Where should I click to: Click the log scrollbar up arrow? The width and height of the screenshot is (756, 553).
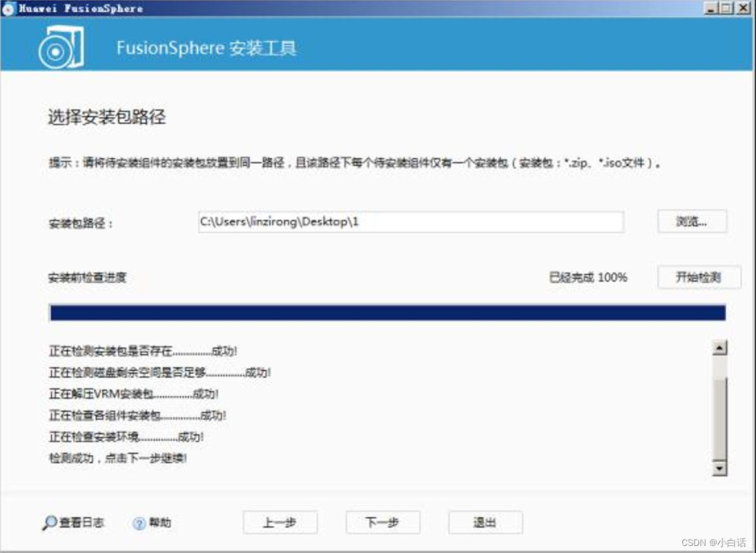pyautogui.click(x=719, y=347)
